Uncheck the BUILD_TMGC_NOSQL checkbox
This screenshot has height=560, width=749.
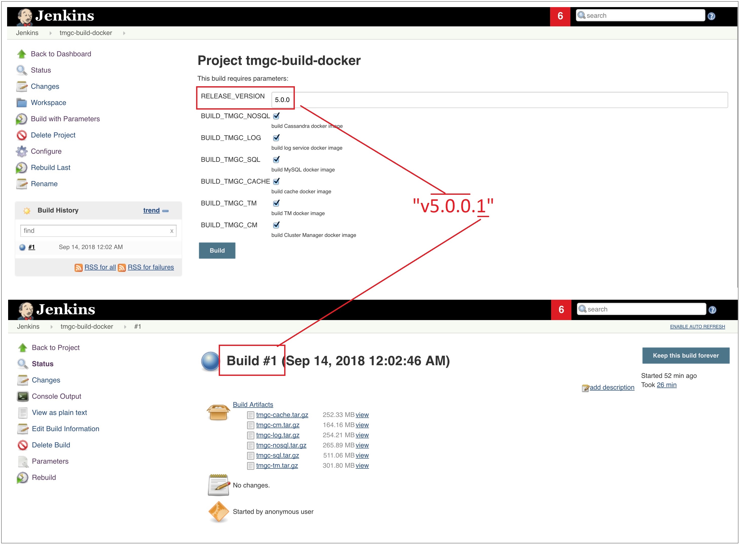(x=277, y=116)
